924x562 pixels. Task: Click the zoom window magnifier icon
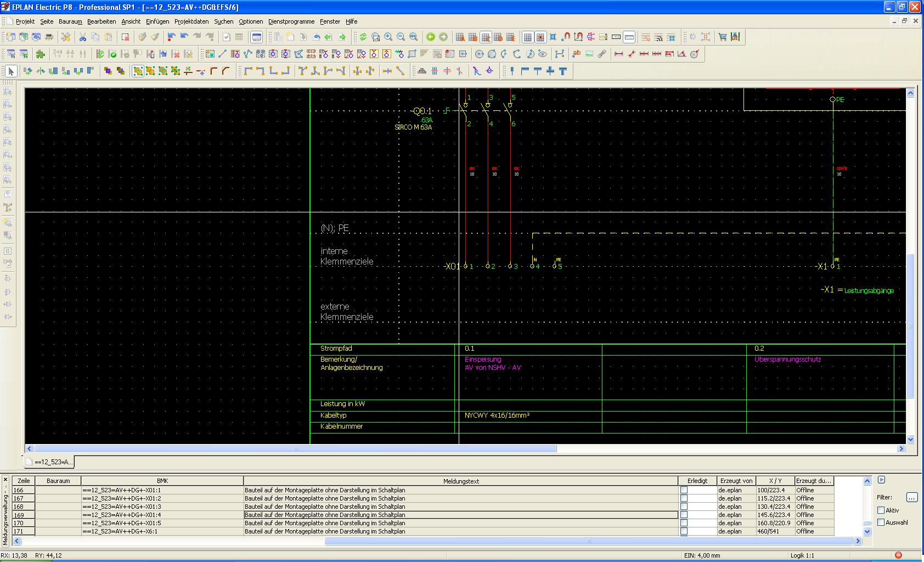(375, 37)
